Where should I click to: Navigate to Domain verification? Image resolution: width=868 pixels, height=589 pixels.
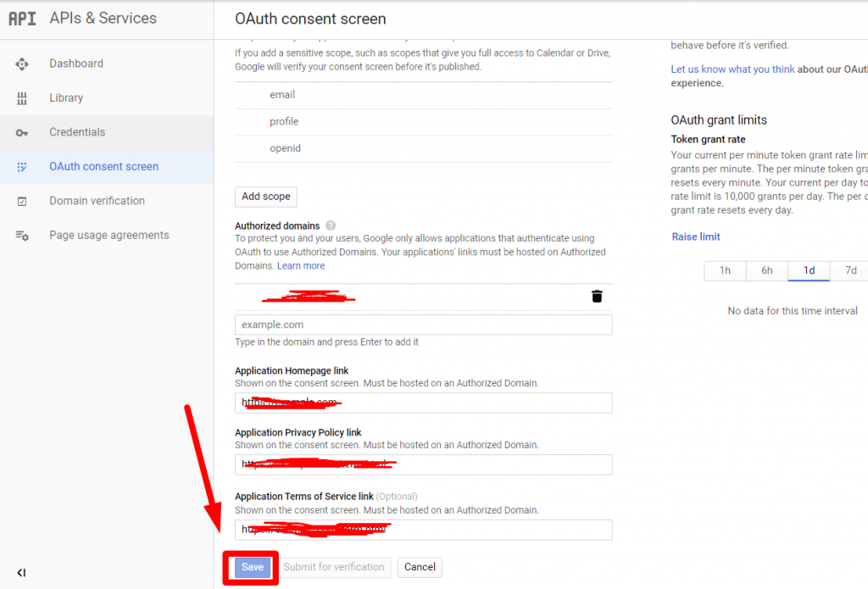pyautogui.click(x=107, y=201)
